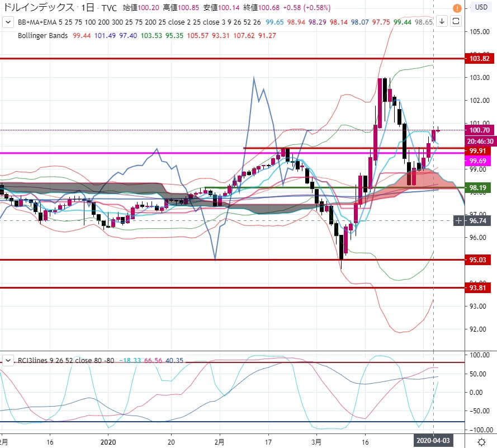Click the 20:46:30 countdown label
Screen dimensions: 497x448
click(x=480, y=142)
